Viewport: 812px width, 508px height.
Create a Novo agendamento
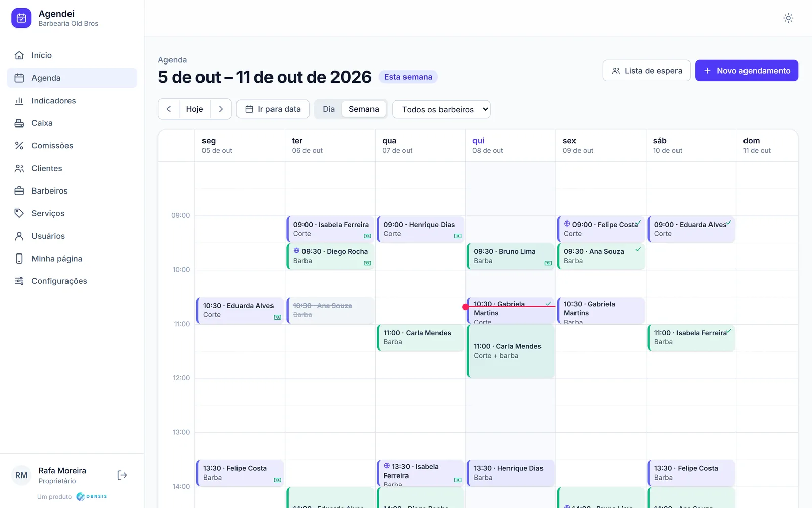[x=747, y=71]
